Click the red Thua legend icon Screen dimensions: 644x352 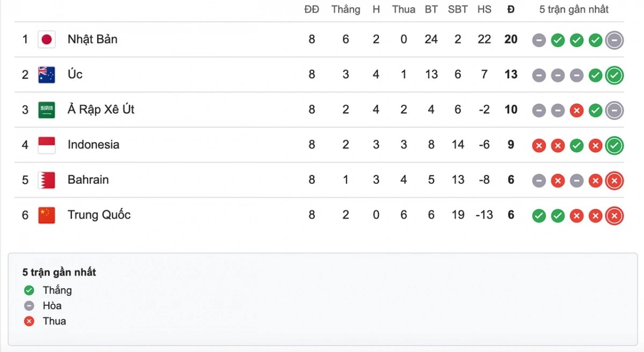tap(29, 321)
